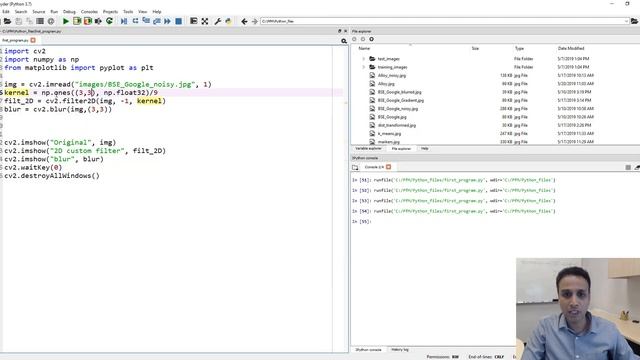Click the blue Stop debugging square
This screenshot has width=640, height=360.
[x=178, y=21]
